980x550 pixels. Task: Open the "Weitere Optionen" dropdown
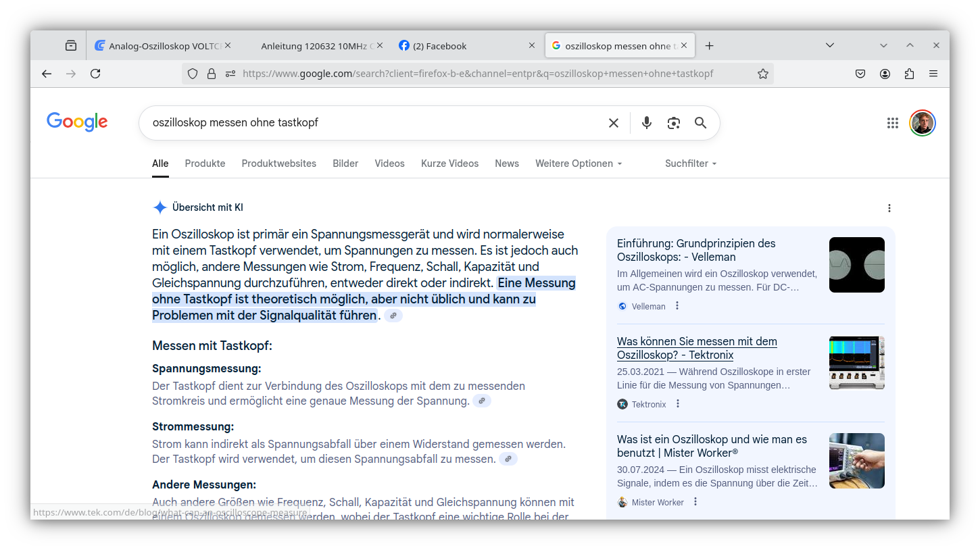pyautogui.click(x=578, y=164)
